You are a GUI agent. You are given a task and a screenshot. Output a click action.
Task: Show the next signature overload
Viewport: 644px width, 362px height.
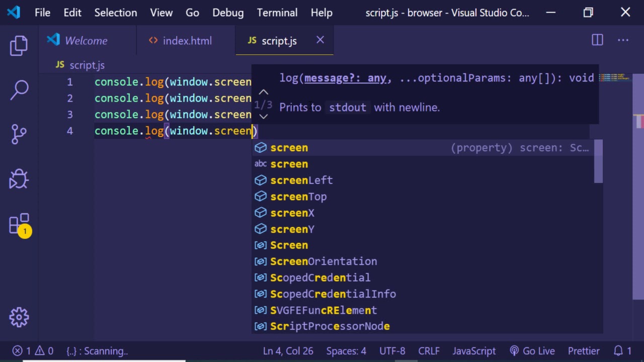263,117
